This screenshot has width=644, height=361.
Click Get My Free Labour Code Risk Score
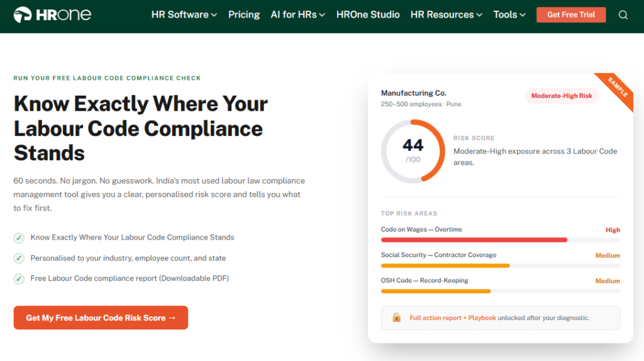pos(101,318)
